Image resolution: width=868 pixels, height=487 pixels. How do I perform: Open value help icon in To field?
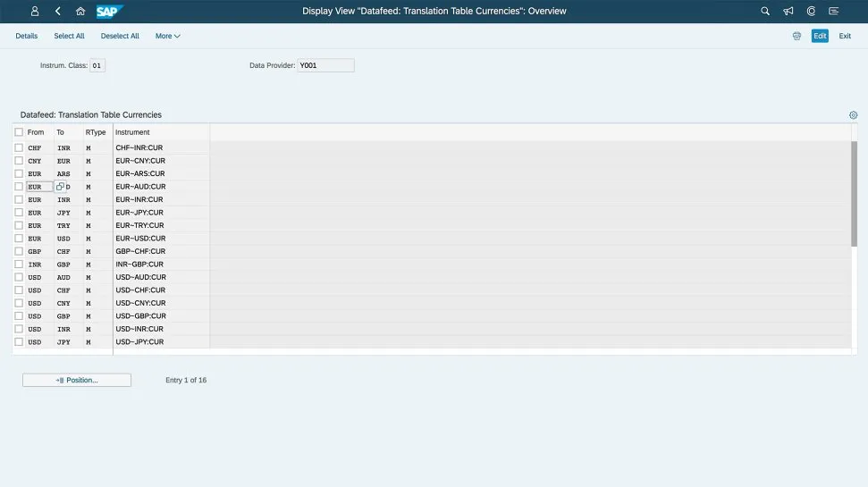coord(60,187)
